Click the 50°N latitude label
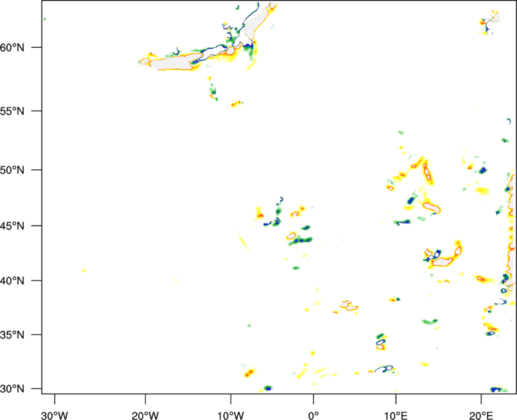Image resolution: width=517 pixels, height=420 pixels. pyautogui.click(x=12, y=171)
